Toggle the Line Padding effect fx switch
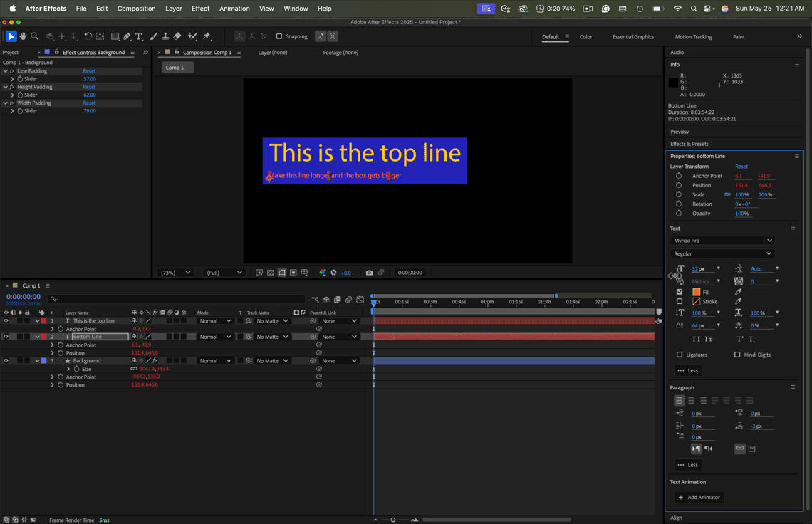The image size is (812, 524). point(12,71)
